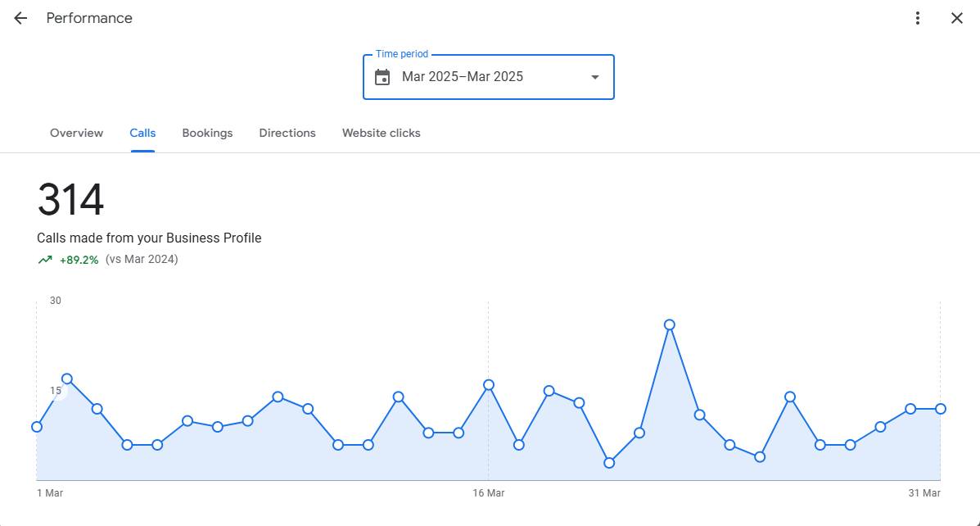Select the first data point on 1 Mar
Screen dimensions: 980x526
pos(37,427)
